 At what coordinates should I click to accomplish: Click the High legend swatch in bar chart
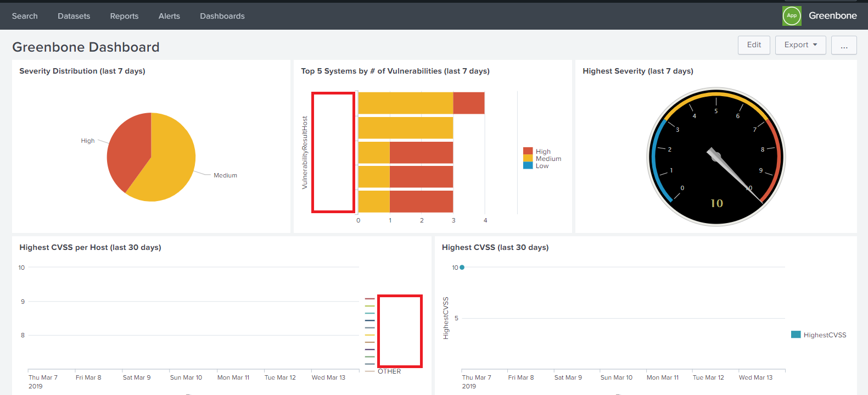click(x=528, y=151)
